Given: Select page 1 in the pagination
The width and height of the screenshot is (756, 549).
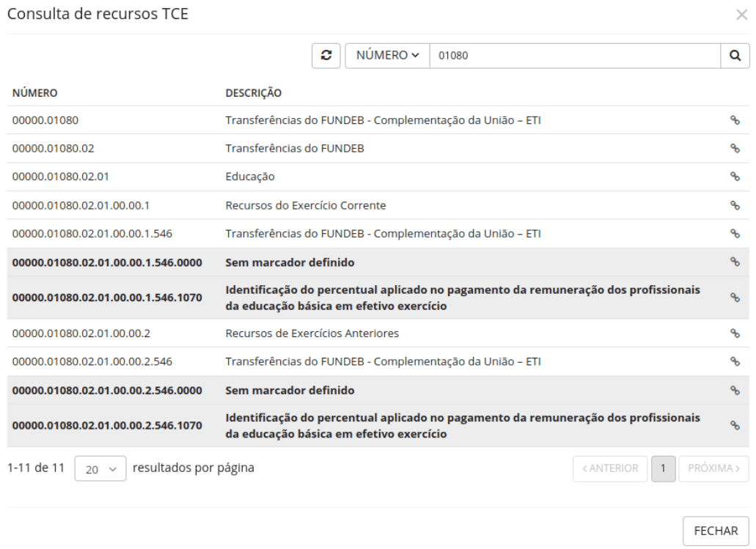Looking at the screenshot, I should click(x=664, y=468).
